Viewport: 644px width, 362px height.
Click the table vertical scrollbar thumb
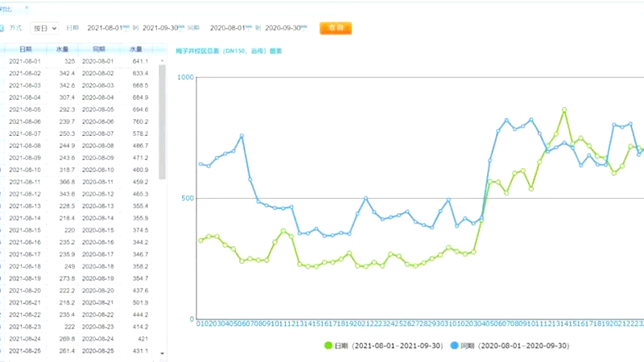click(163, 122)
